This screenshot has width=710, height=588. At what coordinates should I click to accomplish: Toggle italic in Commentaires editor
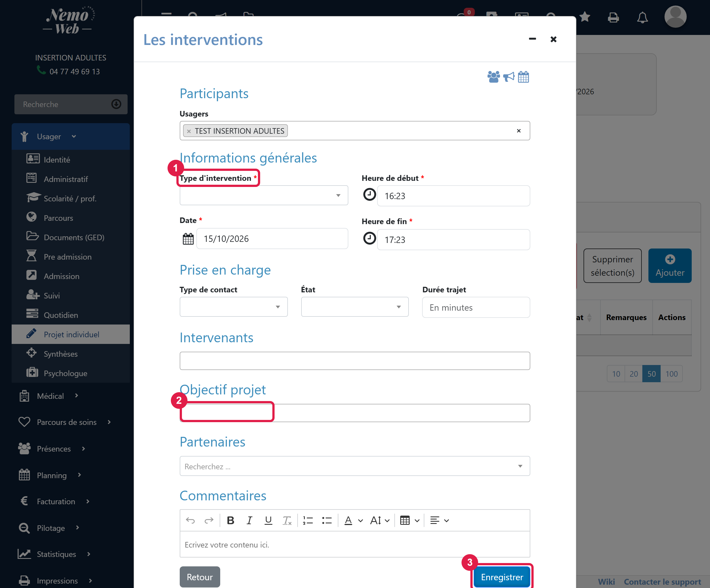tap(250, 520)
